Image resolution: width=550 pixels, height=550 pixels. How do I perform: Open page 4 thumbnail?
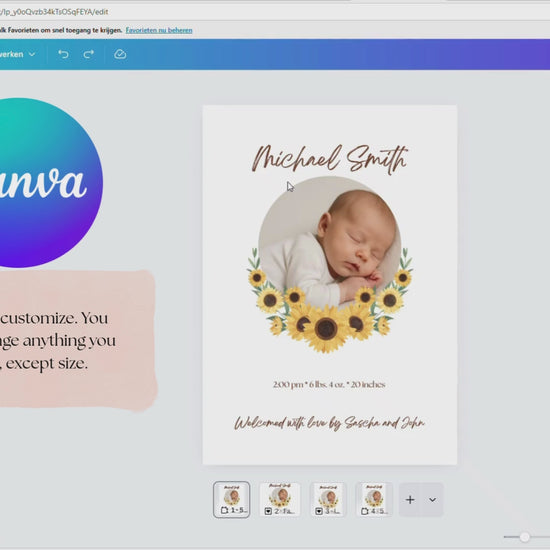[374, 499]
